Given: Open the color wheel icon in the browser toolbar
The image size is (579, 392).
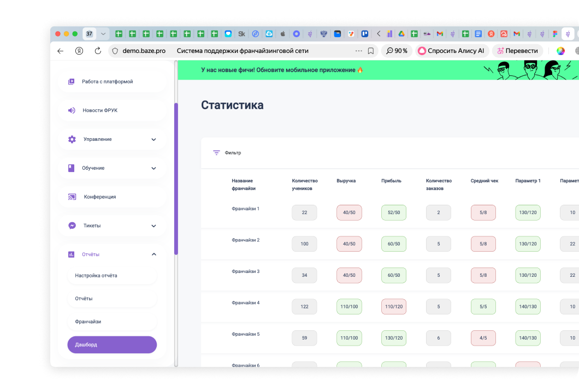Looking at the screenshot, I should [560, 51].
